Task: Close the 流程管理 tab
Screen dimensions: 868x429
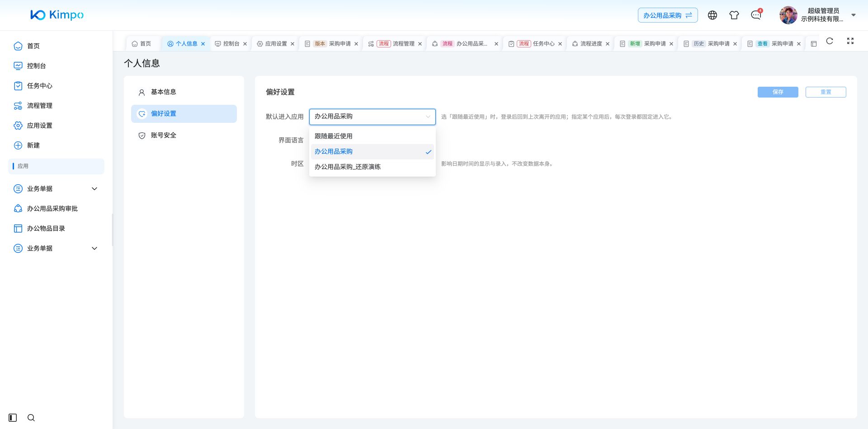Action: tap(420, 44)
